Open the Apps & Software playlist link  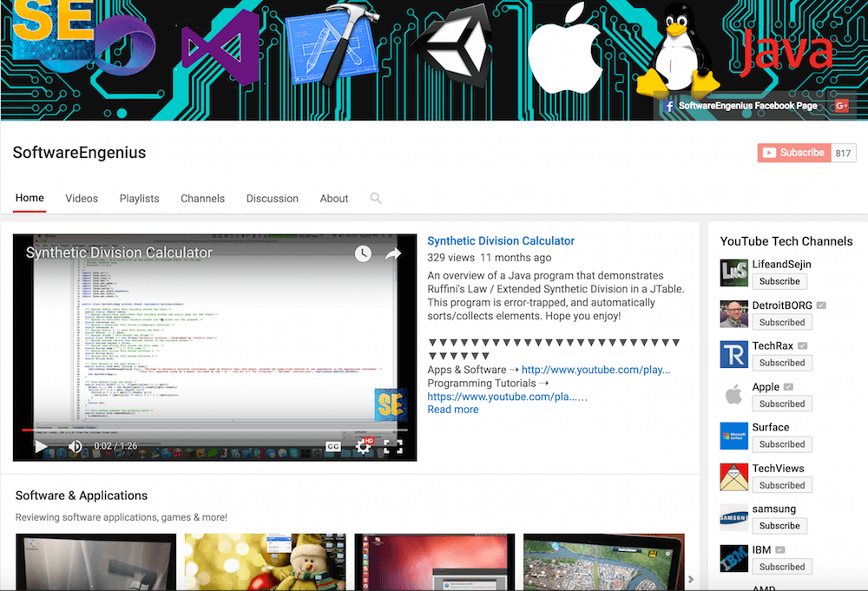pos(595,370)
